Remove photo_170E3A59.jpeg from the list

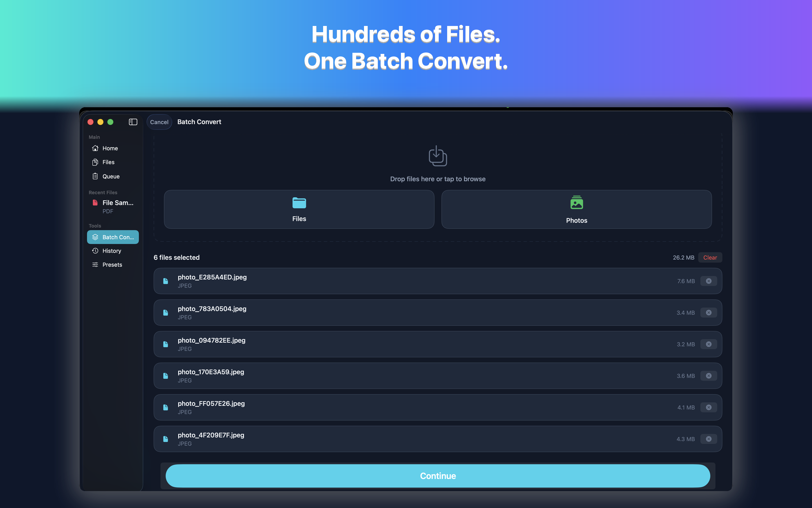(708, 376)
